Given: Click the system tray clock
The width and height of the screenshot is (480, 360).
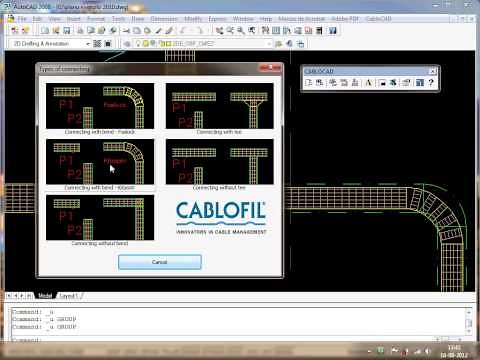Looking at the screenshot, I should (x=454, y=351).
